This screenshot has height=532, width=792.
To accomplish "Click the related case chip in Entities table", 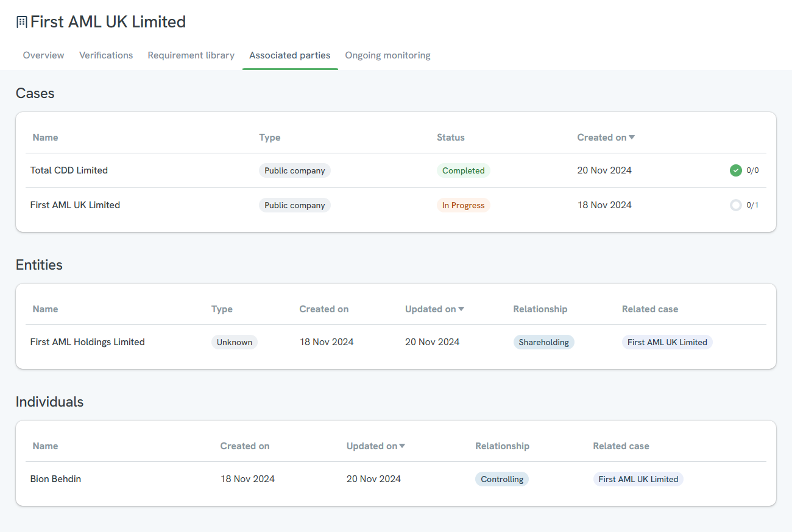I will click(667, 342).
